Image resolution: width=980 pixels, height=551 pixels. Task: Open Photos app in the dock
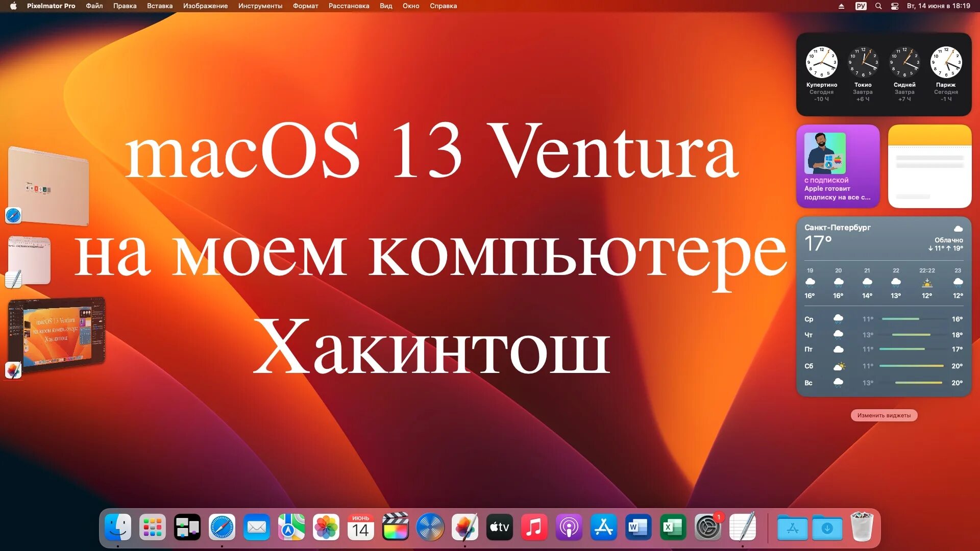tap(326, 527)
